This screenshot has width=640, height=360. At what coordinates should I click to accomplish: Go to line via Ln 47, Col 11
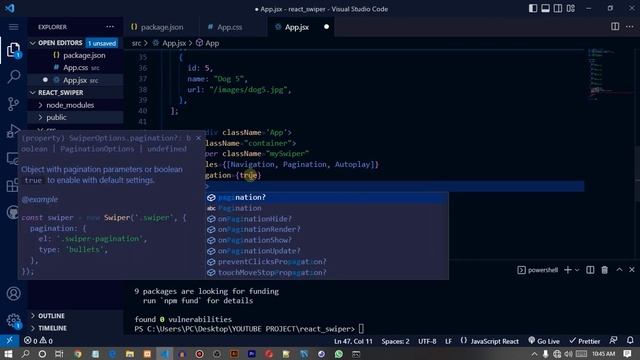(x=353, y=341)
